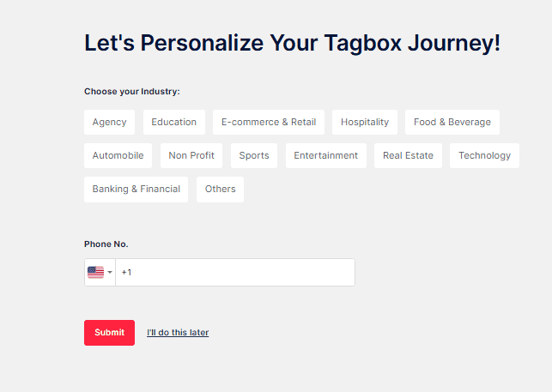The width and height of the screenshot is (552, 392).
Task: Click the phone number input field
Action: 234,273
